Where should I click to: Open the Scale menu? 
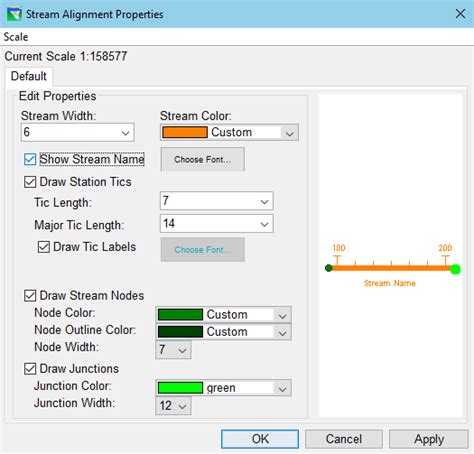pos(16,37)
